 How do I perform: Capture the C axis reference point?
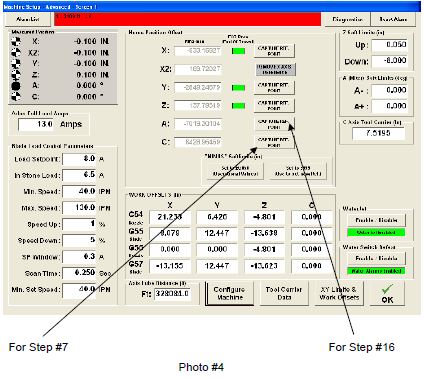click(x=274, y=142)
